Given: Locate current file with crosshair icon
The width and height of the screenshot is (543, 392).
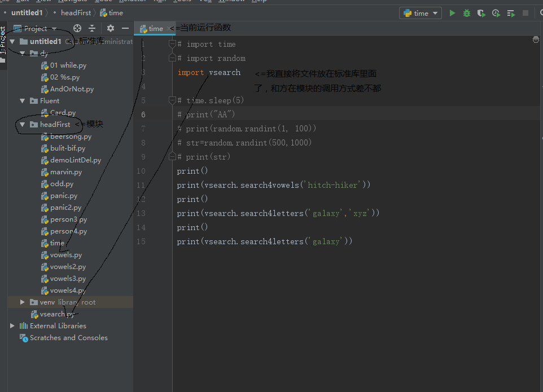Looking at the screenshot, I should pyautogui.click(x=77, y=28).
